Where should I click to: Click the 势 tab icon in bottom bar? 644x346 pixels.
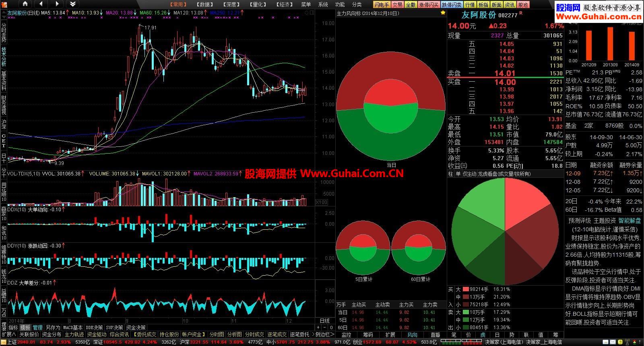point(512,335)
